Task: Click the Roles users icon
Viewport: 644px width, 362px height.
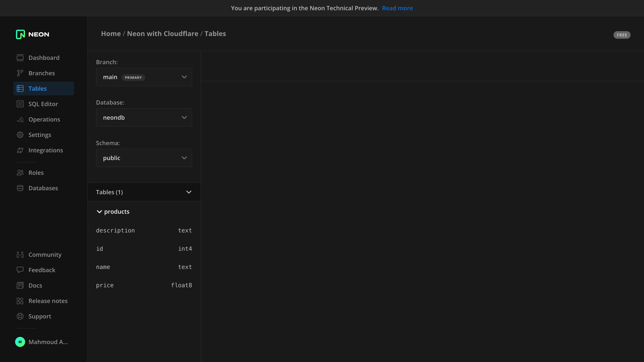Action: click(x=20, y=173)
